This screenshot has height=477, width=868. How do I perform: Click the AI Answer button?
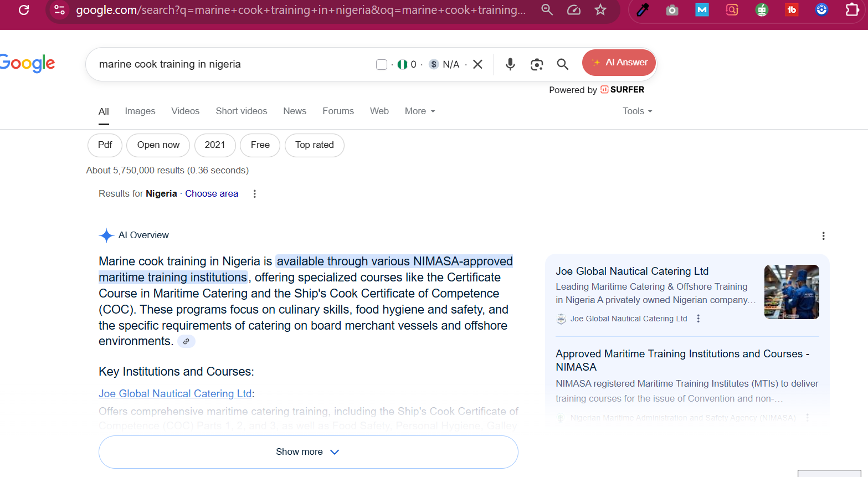coord(619,63)
